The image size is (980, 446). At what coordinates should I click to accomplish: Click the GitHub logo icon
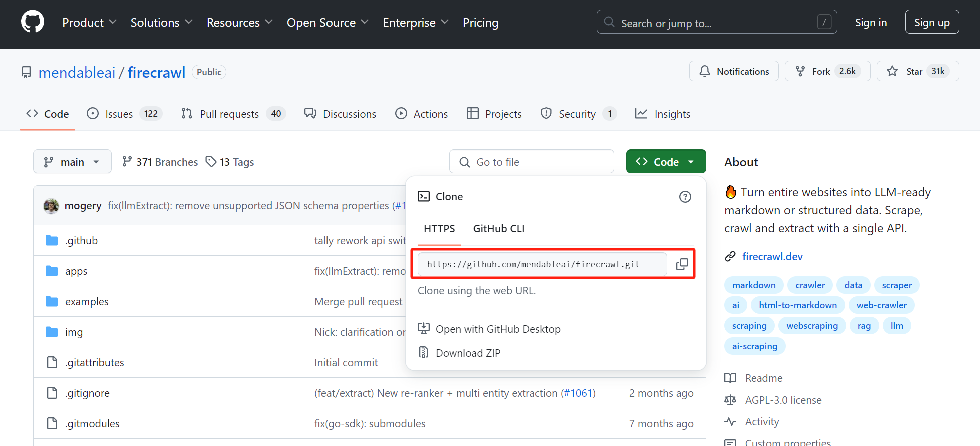(33, 22)
